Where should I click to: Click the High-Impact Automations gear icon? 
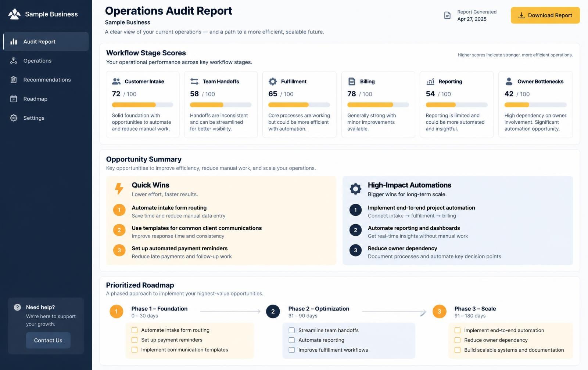(x=355, y=189)
